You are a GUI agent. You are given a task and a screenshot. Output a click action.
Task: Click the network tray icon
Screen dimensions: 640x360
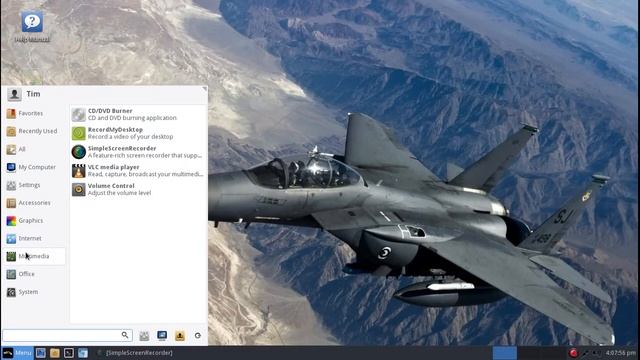tap(586, 353)
